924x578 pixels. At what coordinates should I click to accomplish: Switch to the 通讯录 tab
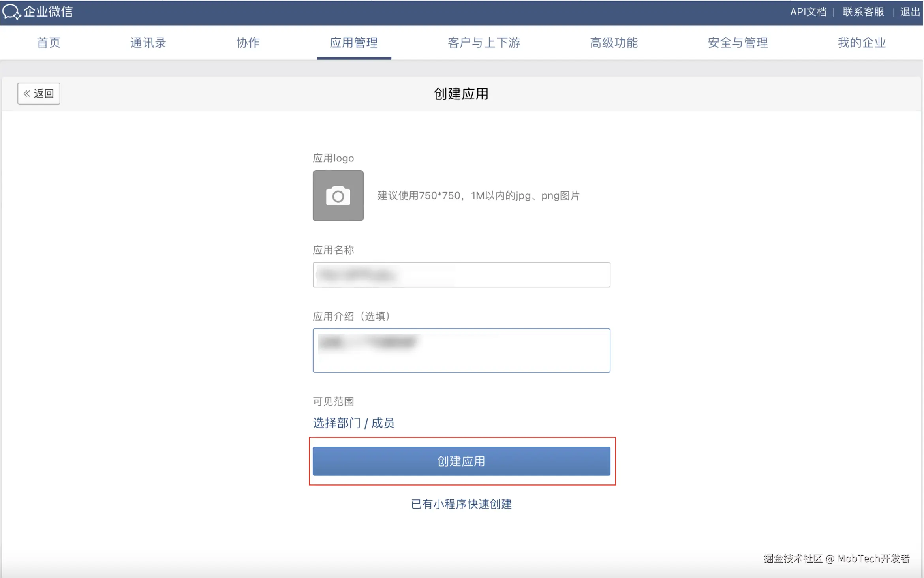[x=148, y=43]
